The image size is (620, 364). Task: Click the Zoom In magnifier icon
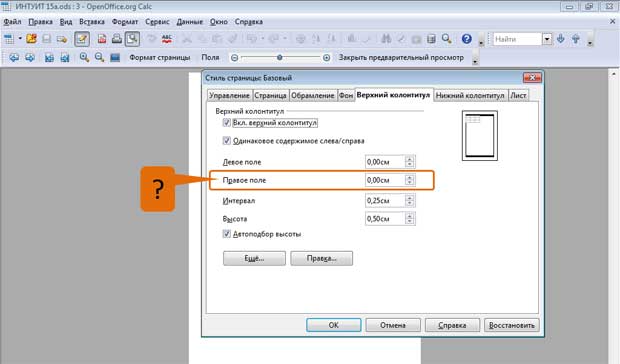tap(84, 57)
